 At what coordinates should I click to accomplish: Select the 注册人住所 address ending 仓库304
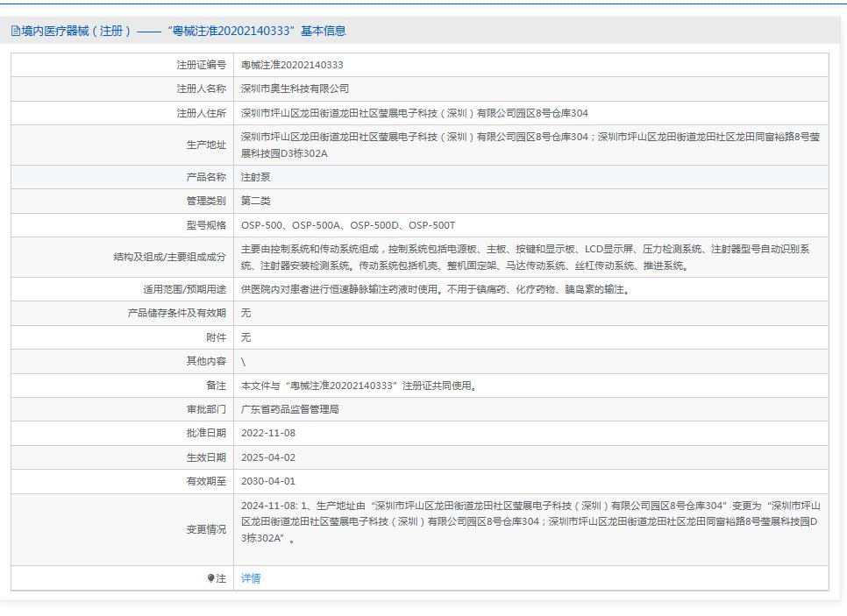415,113
